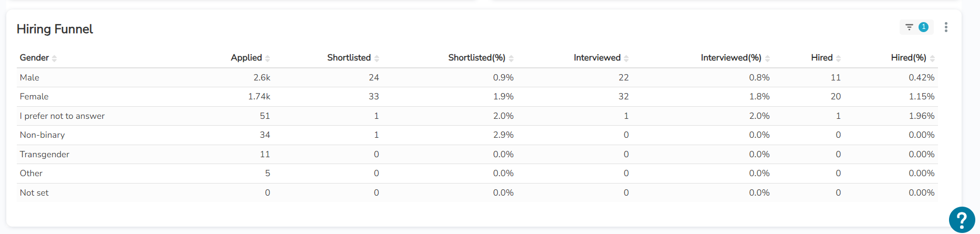The width and height of the screenshot is (980, 234).
Task: Click the Hiring Funnel title
Action: [x=55, y=29]
